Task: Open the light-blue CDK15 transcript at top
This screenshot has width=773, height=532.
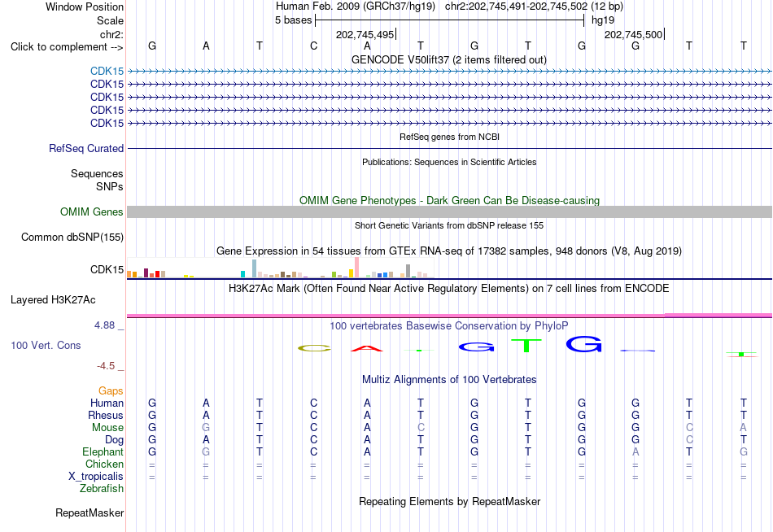Action: 107,71
